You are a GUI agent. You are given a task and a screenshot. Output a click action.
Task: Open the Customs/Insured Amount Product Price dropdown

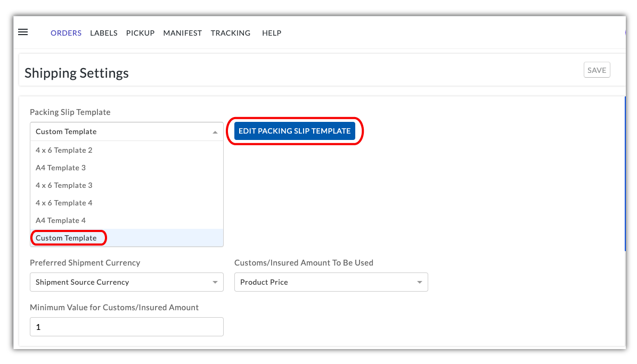click(331, 282)
